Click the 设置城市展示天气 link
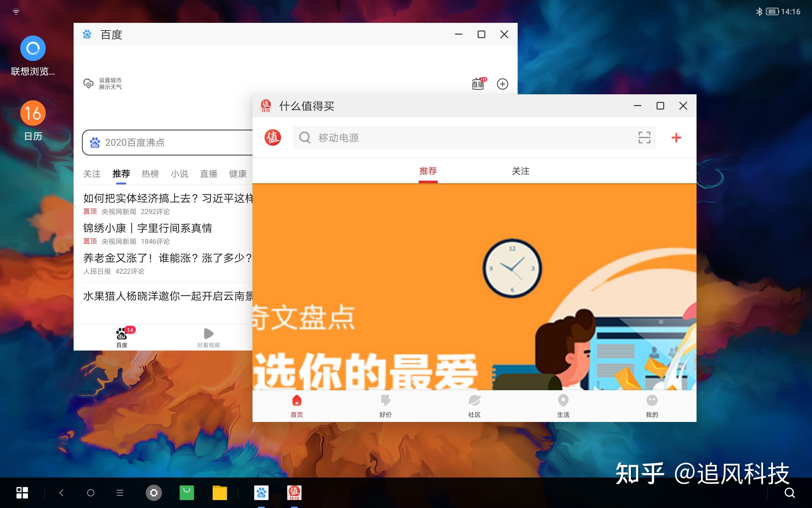Screen dimensions: 812x508 click(x=110, y=84)
